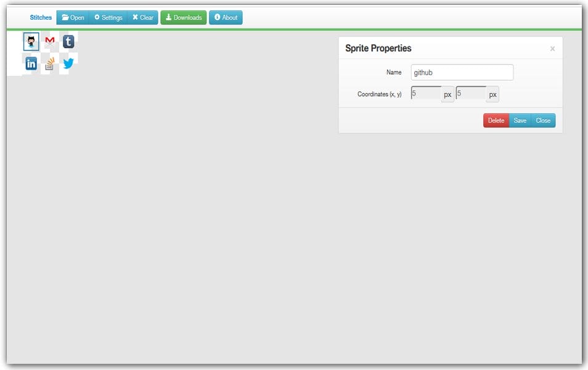
Task: Click the X icon on the Clear button
Action: tap(135, 17)
